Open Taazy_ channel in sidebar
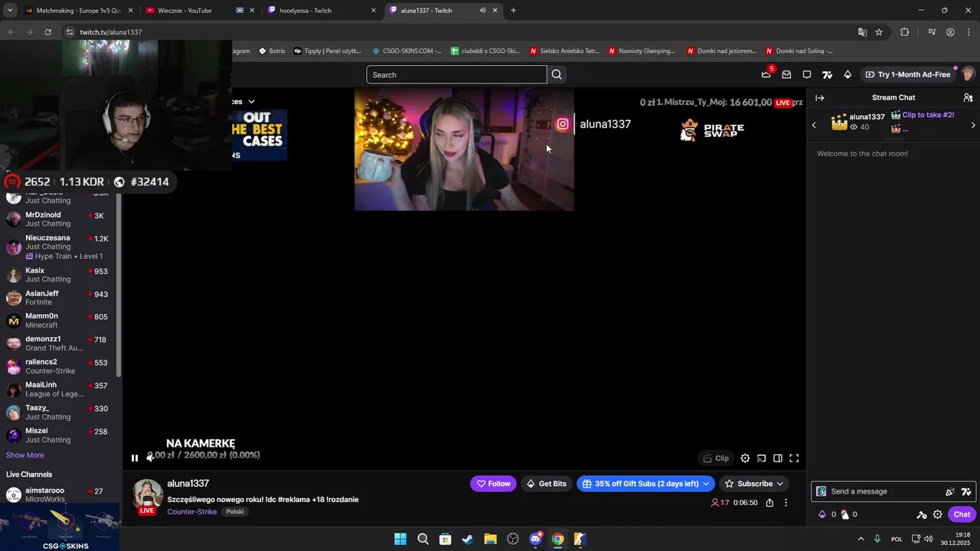The height and width of the screenshot is (551, 980). coord(60,412)
